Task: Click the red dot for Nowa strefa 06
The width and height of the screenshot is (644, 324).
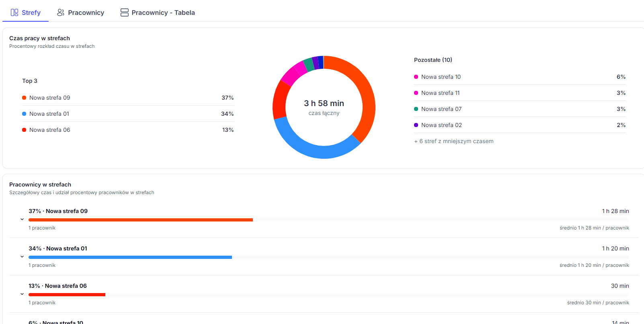Action: (x=24, y=130)
